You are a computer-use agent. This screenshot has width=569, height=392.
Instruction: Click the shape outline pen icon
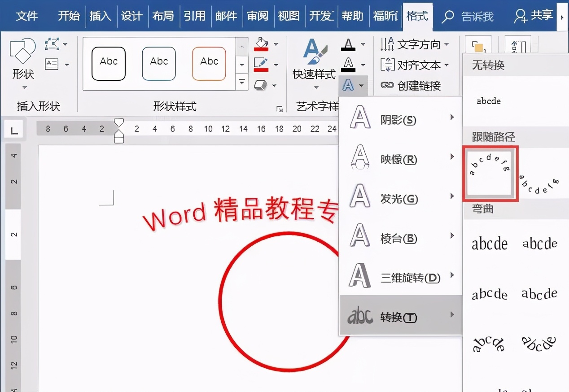click(261, 64)
